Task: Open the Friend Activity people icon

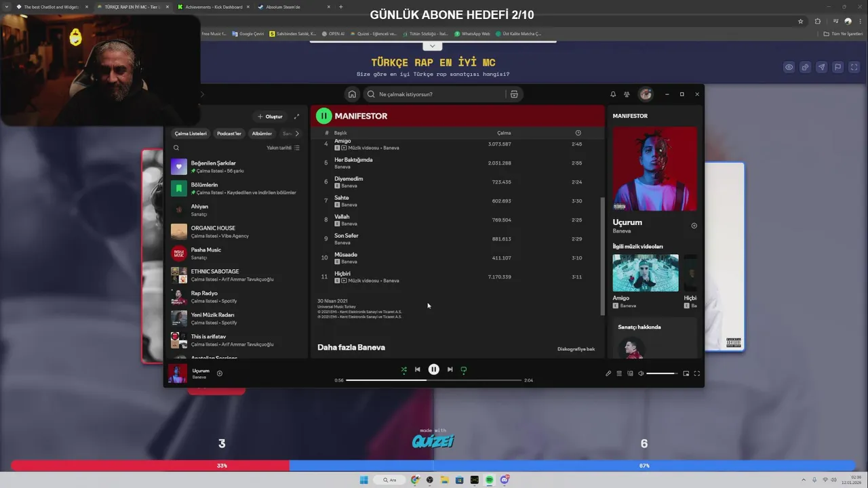Action: click(x=627, y=94)
